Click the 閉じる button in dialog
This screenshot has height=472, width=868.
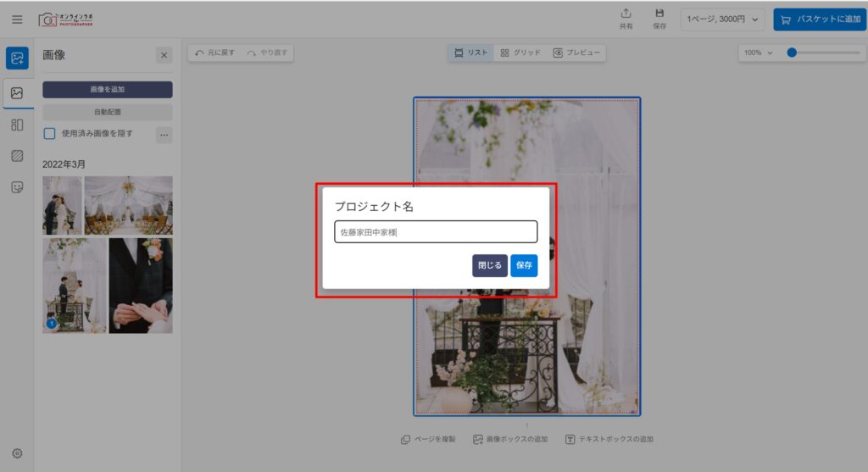click(490, 265)
